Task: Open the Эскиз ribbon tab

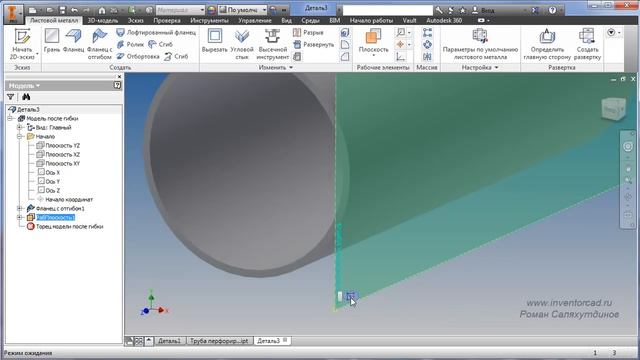Action: pos(135,20)
